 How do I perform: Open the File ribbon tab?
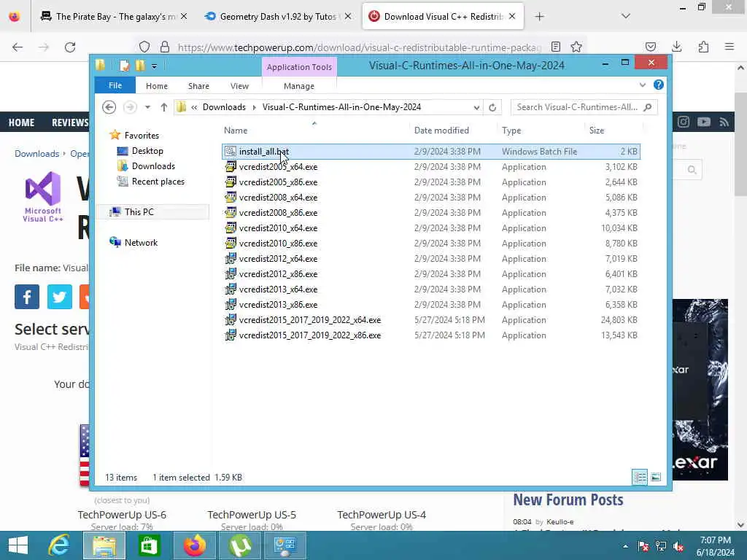[x=115, y=86]
